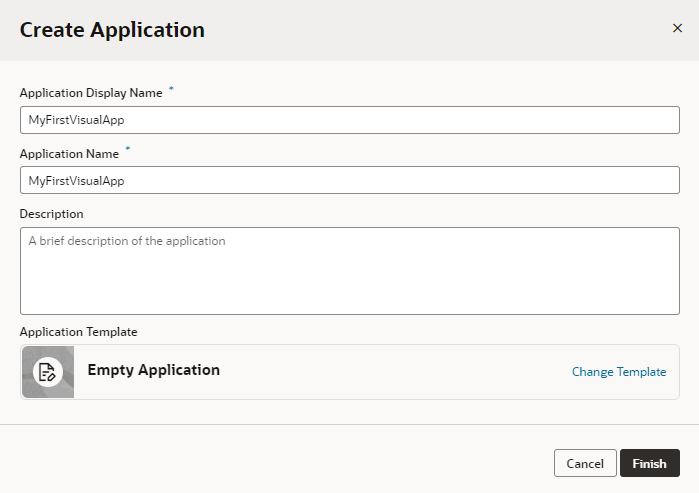Close the Create Application dialog
699x493 pixels.
677,28
